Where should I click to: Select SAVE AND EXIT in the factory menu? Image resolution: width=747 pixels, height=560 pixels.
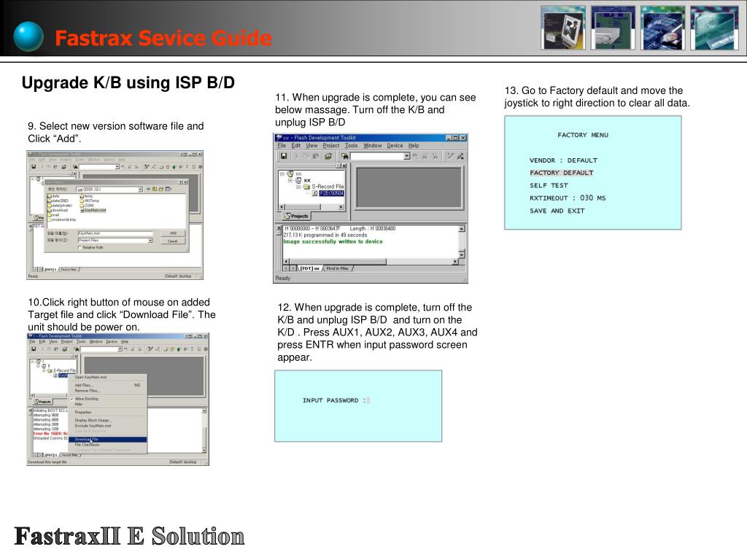pyautogui.click(x=557, y=211)
